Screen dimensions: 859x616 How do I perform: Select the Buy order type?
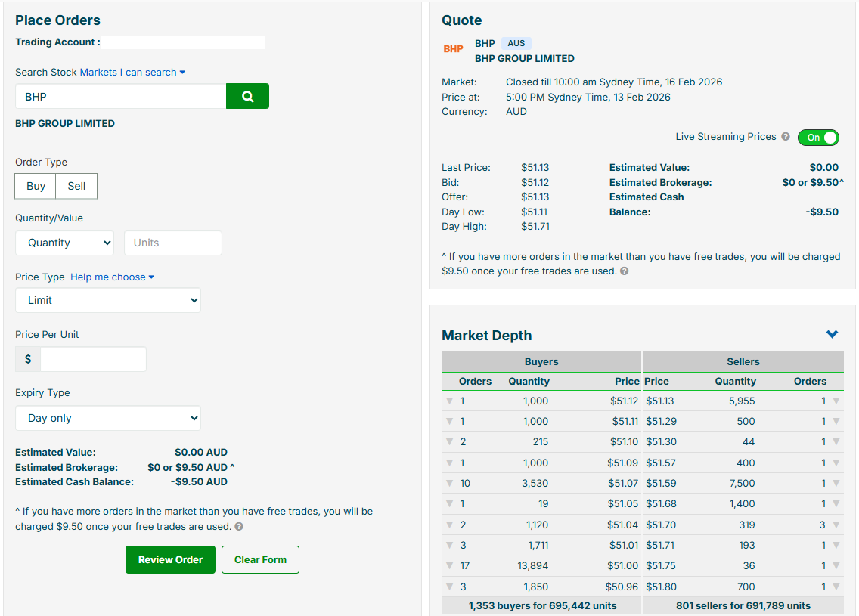coord(36,186)
